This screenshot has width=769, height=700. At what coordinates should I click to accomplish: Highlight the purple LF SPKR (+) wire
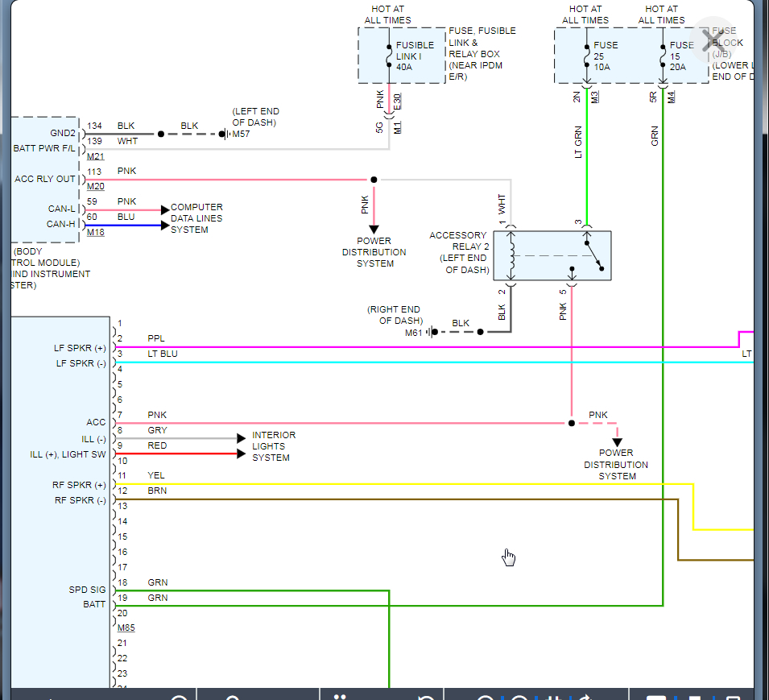tap(403, 347)
